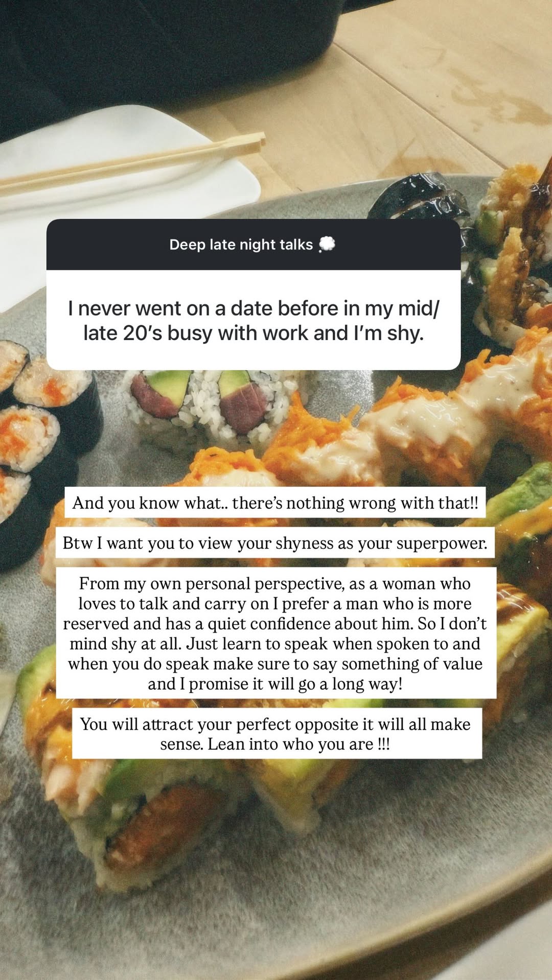
Task: Tap the thought bubble emoji in sticker header
Action: pyautogui.click(x=327, y=245)
